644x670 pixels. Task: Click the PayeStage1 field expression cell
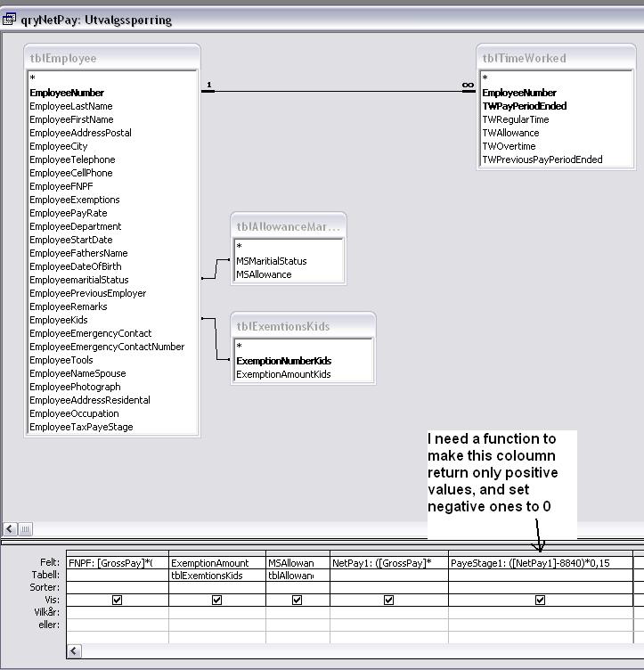point(540,563)
